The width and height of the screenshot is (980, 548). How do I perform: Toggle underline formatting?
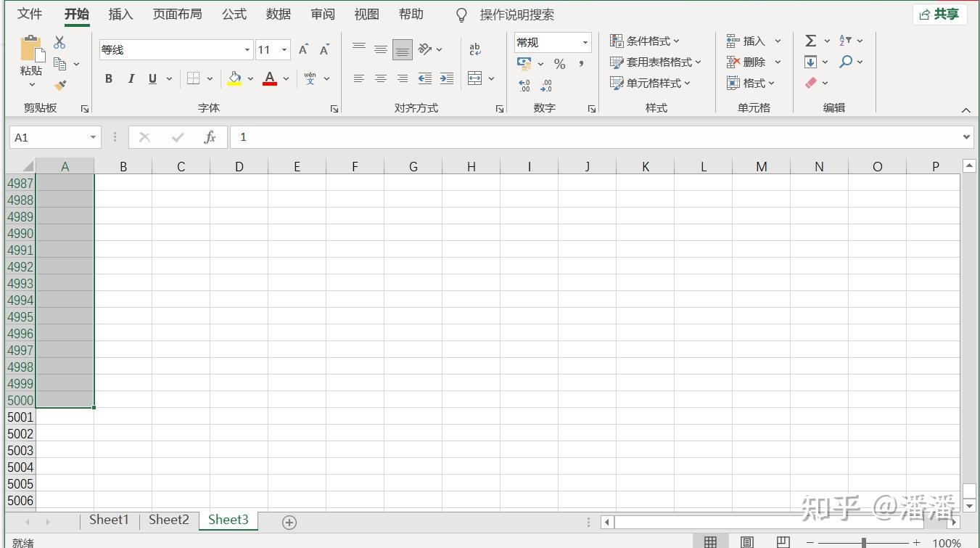(x=152, y=78)
